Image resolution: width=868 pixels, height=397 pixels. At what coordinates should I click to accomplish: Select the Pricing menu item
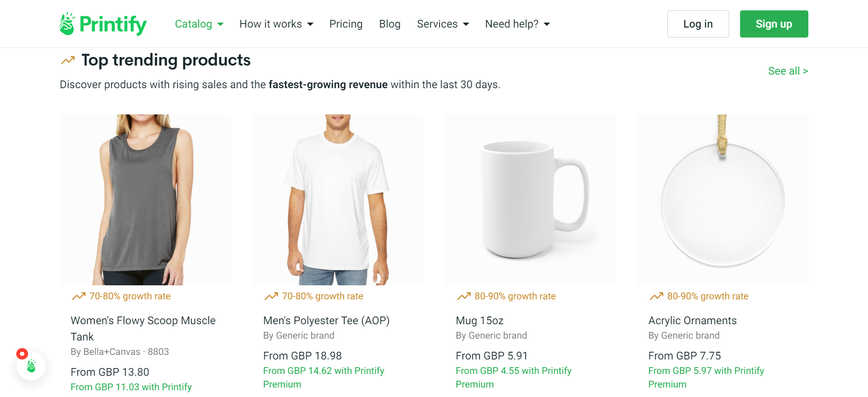[x=346, y=24]
